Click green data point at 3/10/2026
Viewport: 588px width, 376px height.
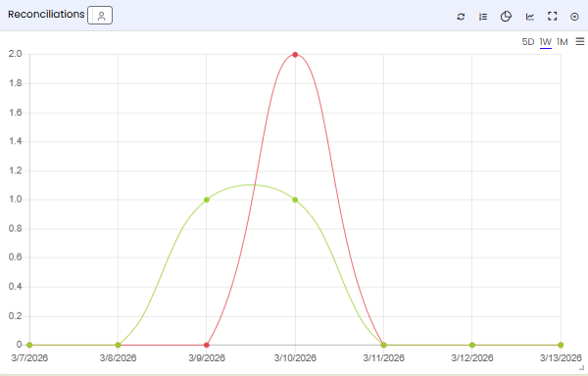[295, 200]
